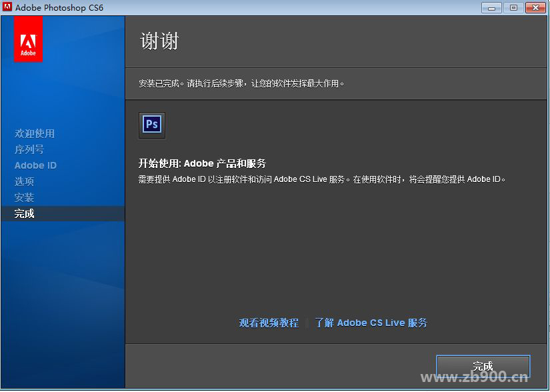
Task: Click the 谢谢 heading text
Action: (158, 42)
